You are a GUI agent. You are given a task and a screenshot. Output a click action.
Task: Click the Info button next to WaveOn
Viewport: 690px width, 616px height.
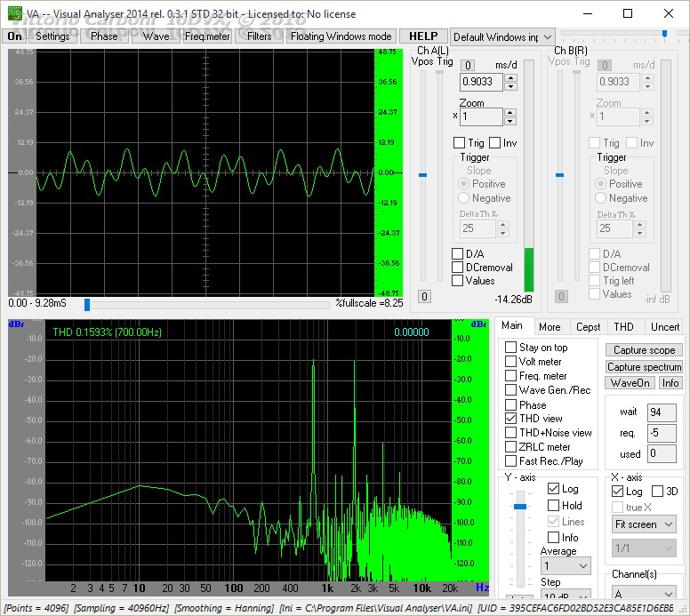tap(670, 383)
